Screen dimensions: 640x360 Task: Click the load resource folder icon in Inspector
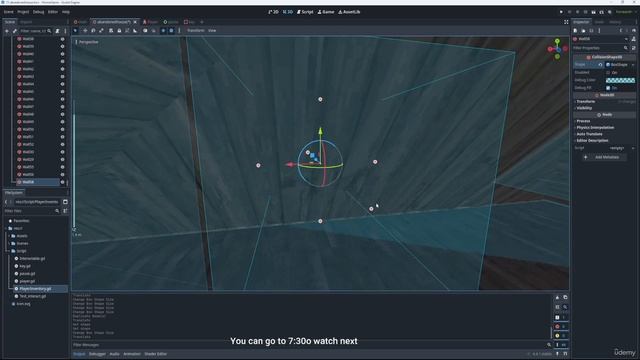583,31
